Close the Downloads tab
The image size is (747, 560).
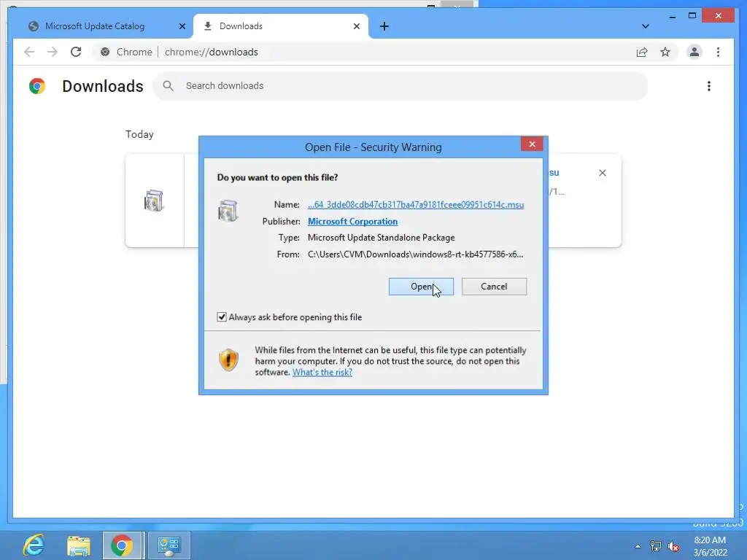[x=356, y=26]
